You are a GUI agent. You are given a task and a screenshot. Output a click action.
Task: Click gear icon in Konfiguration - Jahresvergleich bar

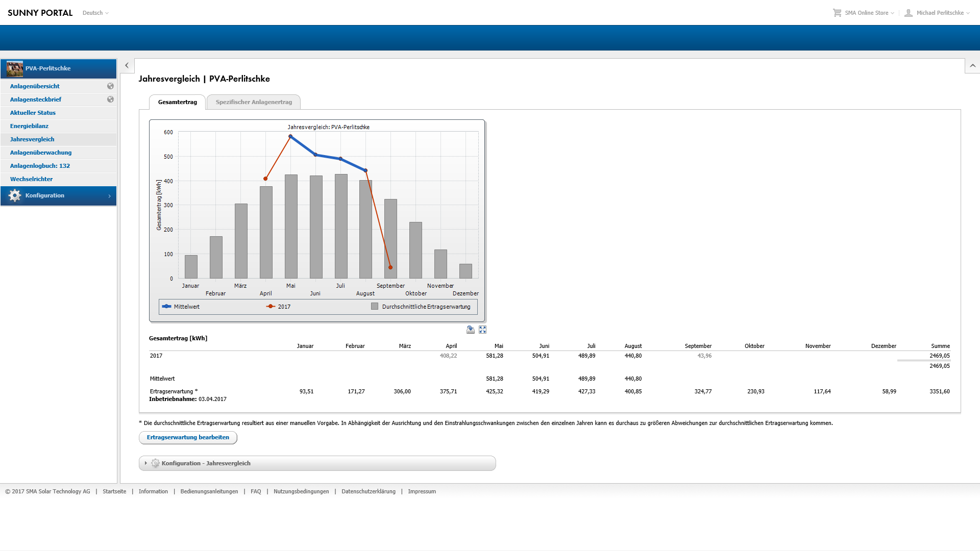(x=155, y=463)
